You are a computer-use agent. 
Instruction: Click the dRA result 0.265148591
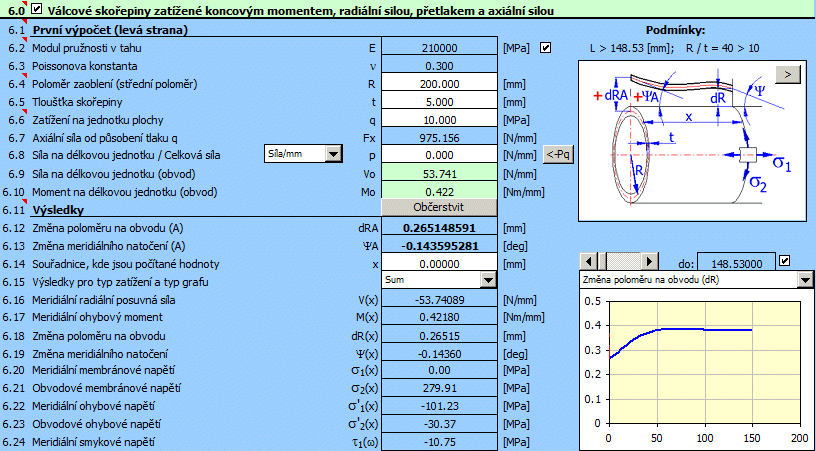(x=439, y=228)
